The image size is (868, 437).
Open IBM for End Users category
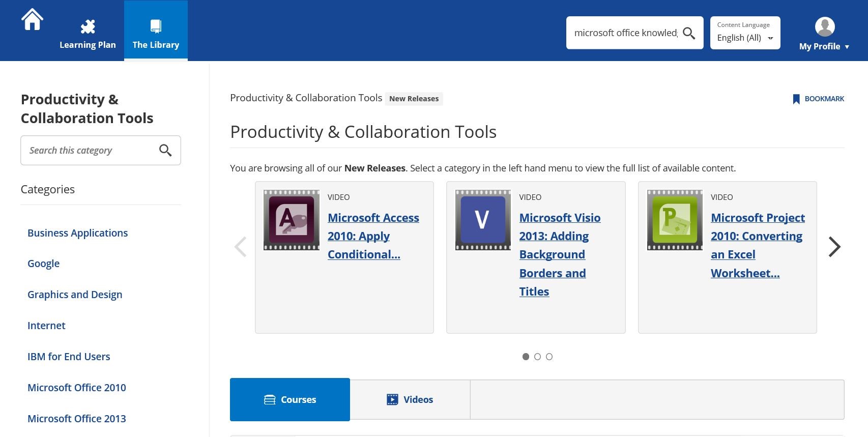[x=69, y=357]
